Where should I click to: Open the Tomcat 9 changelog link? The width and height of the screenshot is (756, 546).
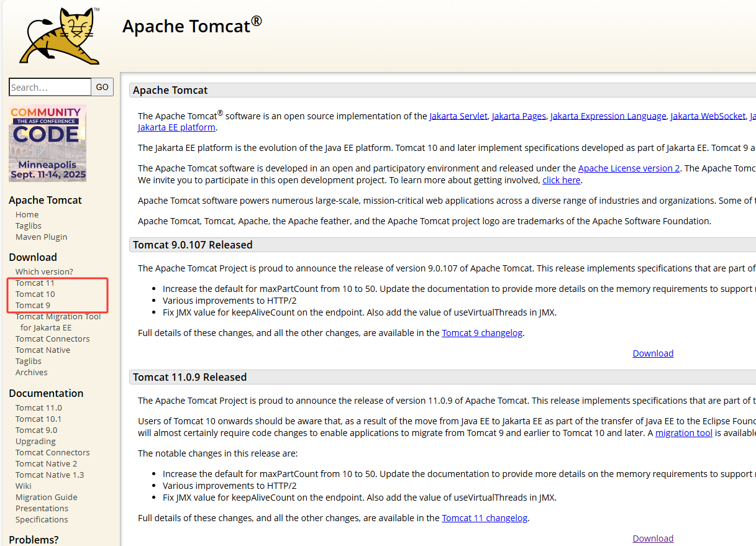click(x=482, y=333)
